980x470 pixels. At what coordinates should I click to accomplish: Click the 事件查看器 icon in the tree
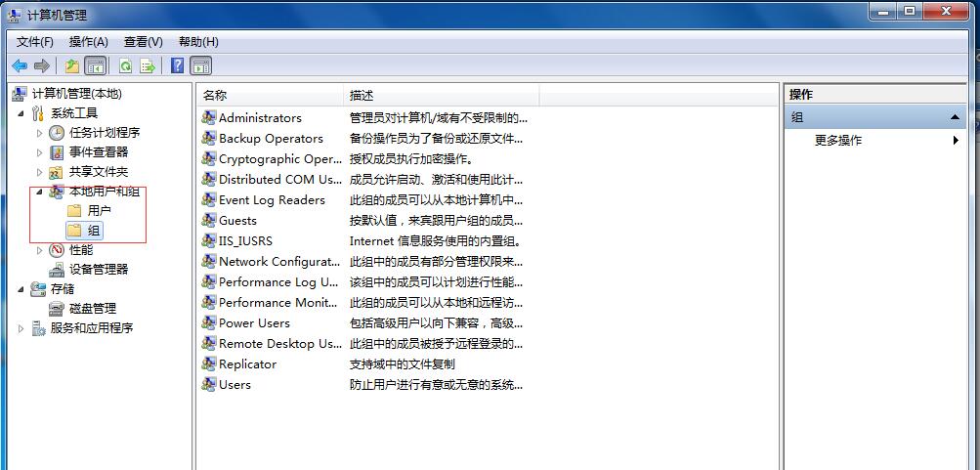click(57, 151)
